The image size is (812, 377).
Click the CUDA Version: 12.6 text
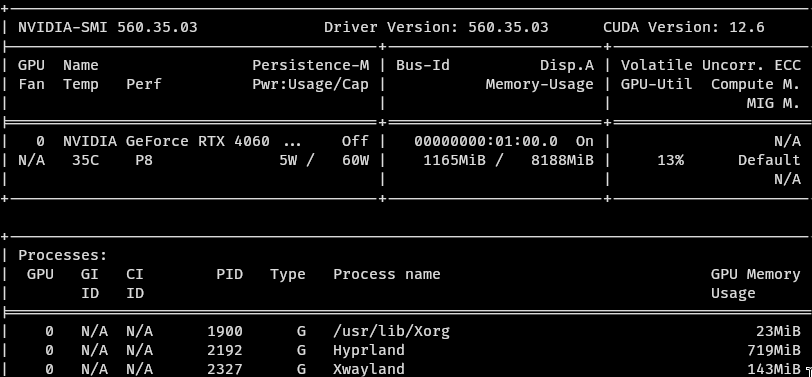tap(684, 27)
